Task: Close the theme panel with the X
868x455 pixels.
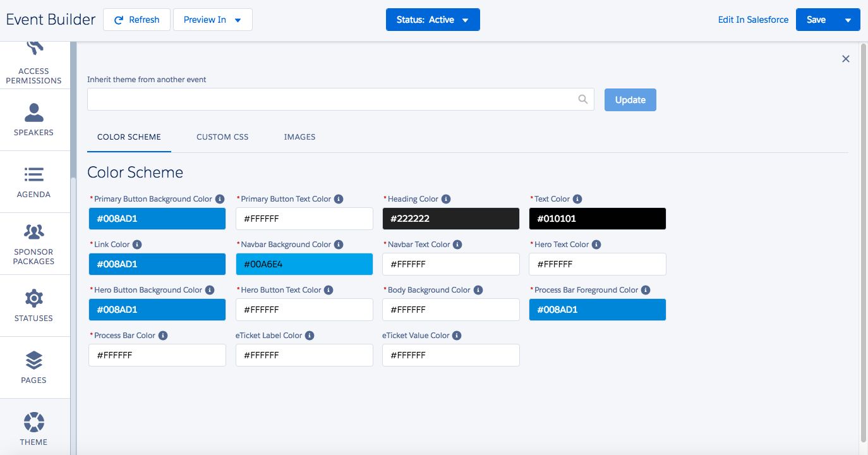Action: pos(846,59)
